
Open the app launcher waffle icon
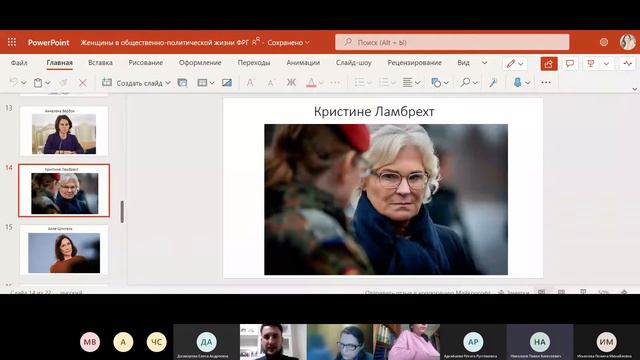tap(12, 42)
